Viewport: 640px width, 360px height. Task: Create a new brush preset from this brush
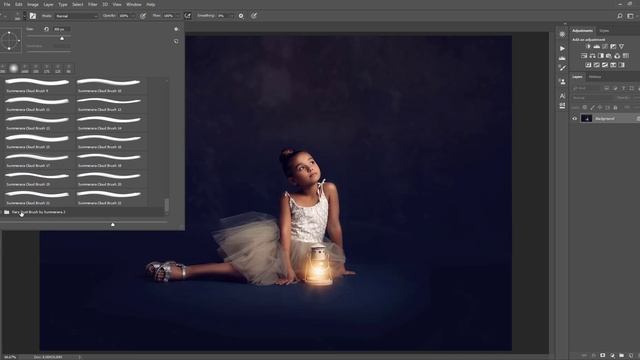[176, 41]
